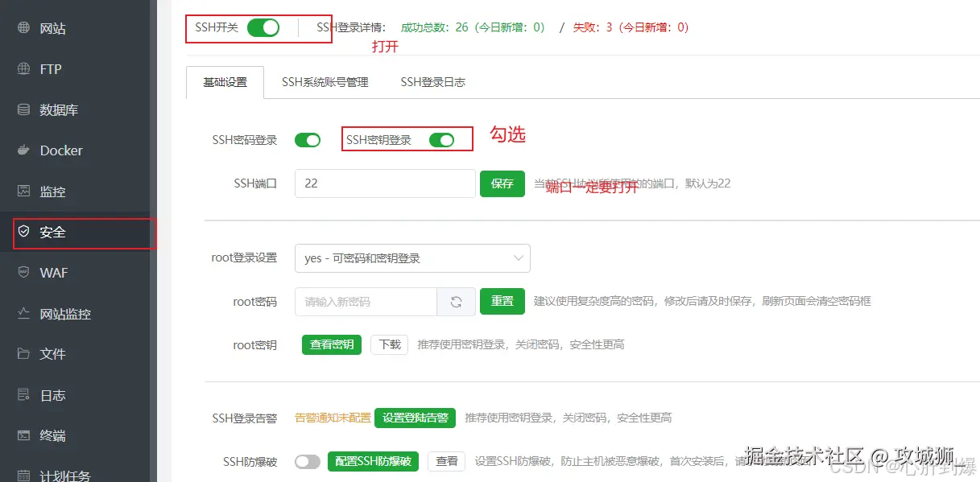Click 设置登陆告警 for SSH alerts
Viewport: 980px width, 482px height.
[415, 418]
